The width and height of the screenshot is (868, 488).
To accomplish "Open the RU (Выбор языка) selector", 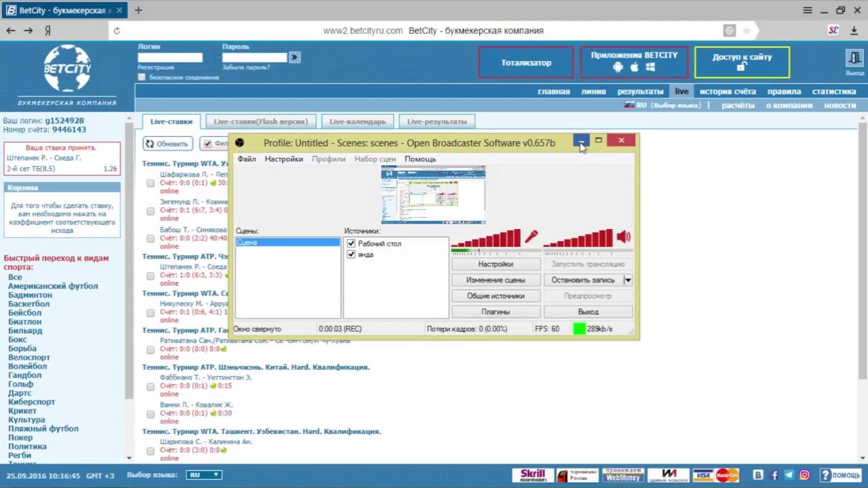I will (x=663, y=106).
